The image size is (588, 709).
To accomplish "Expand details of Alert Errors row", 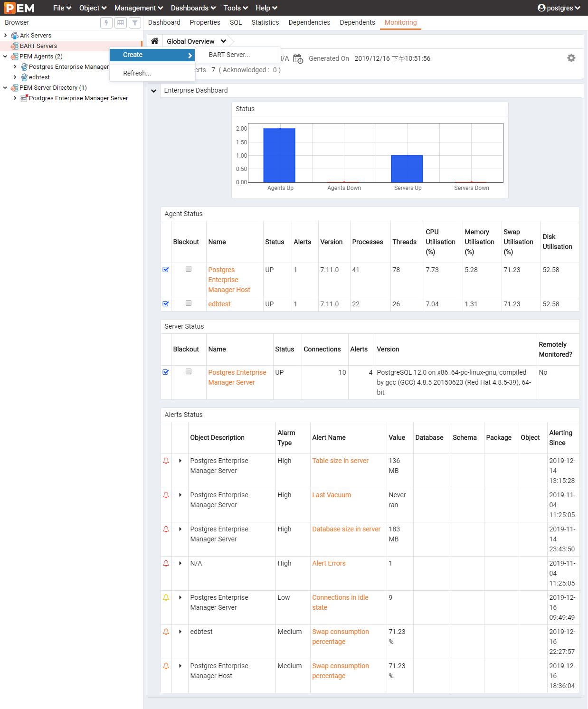I will click(180, 563).
